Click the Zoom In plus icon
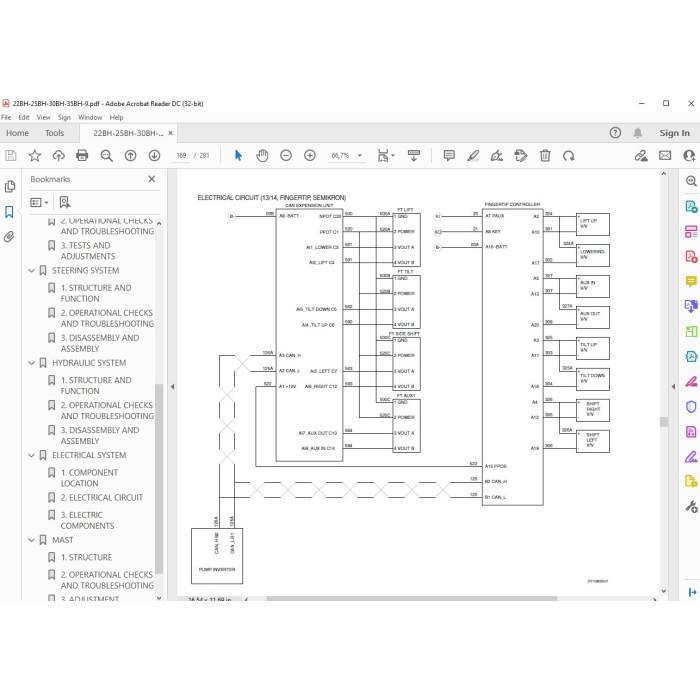700x700 pixels. tap(310, 155)
